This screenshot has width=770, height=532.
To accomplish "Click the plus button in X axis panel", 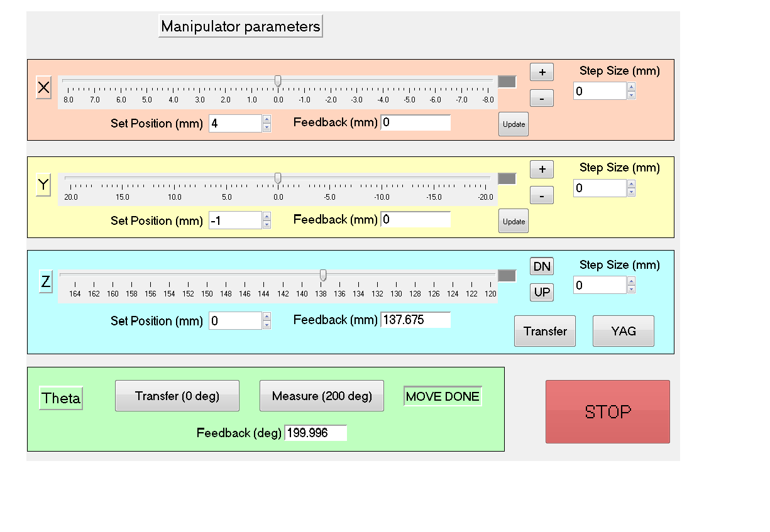I will (x=541, y=72).
